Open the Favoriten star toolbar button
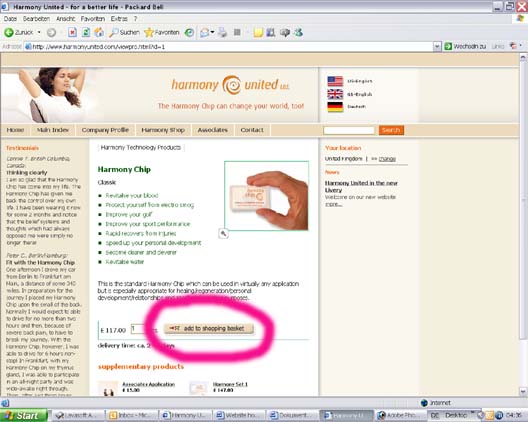Screen dimensions: 528x422 coord(162,32)
